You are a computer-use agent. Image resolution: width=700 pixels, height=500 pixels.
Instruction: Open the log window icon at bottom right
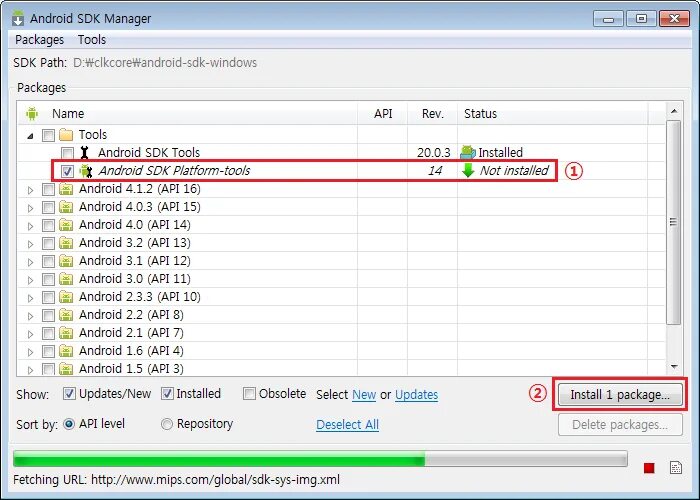click(x=676, y=467)
